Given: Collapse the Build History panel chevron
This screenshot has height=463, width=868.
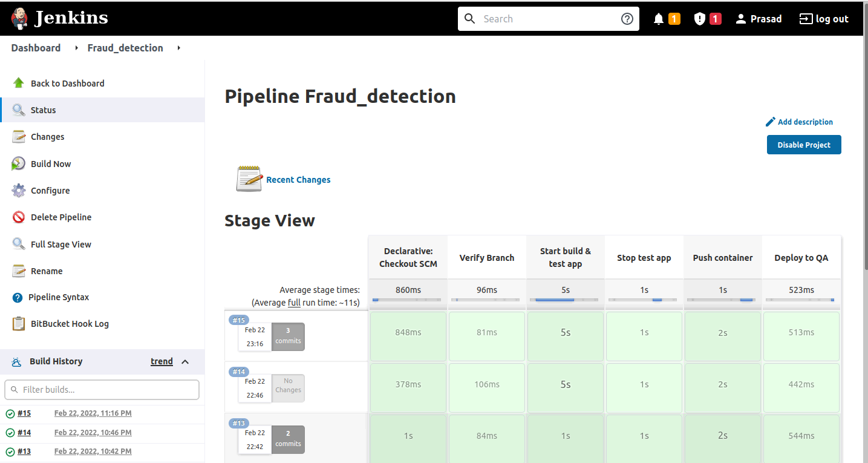Looking at the screenshot, I should tap(185, 361).
